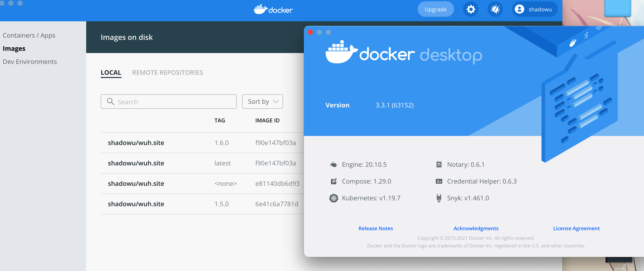Click the Compose icon in About window

pyautogui.click(x=334, y=181)
